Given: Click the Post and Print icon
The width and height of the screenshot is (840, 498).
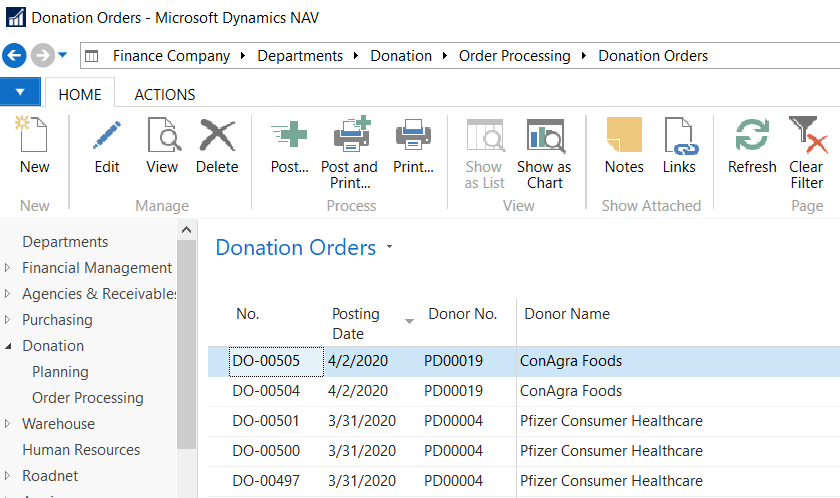Looking at the screenshot, I should tap(351, 134).
